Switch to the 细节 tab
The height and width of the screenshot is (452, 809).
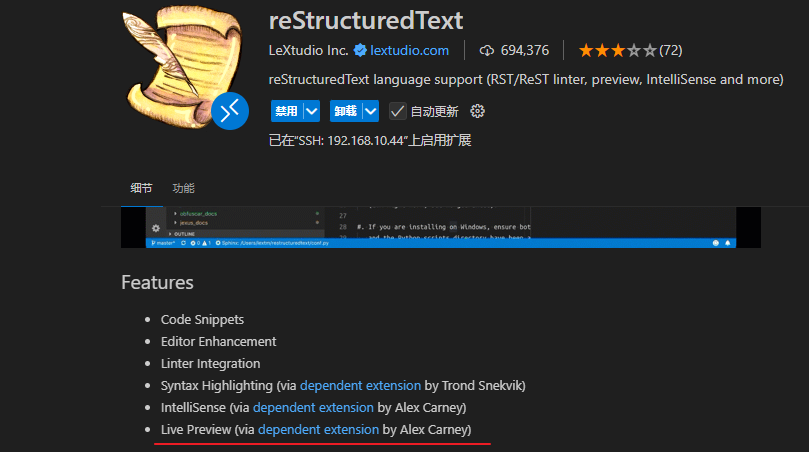coord(141,188)
